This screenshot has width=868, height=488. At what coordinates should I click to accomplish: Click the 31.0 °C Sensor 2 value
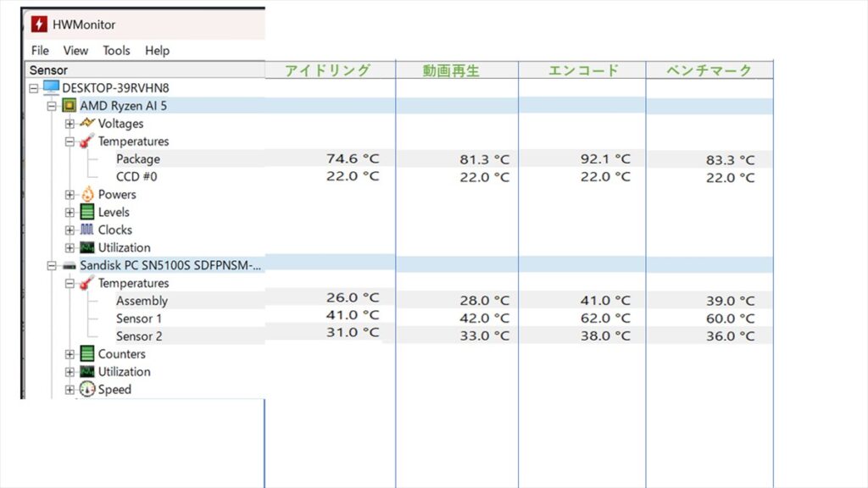[x=353, y=332]
